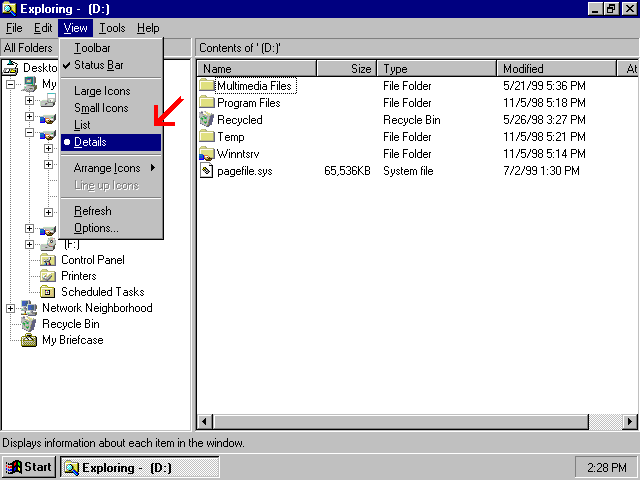This screenshot has width=640, height=480.
Task: Open the Tools menu
Action: click(x=112, y=28)
